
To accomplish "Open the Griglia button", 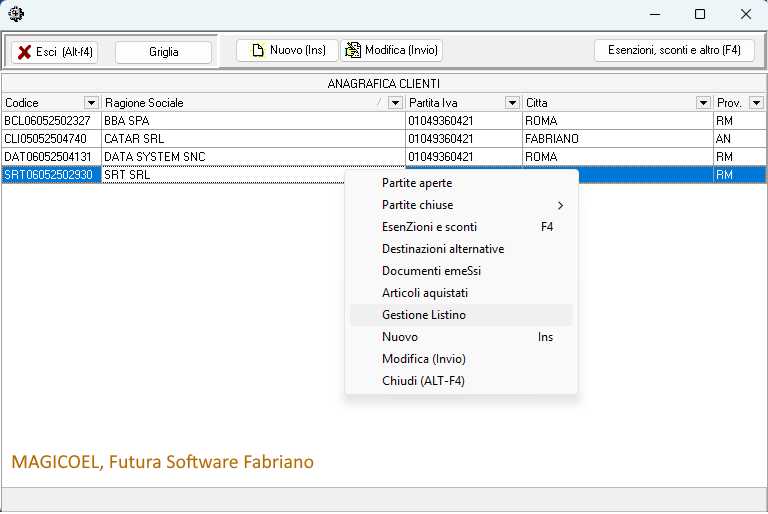I will click(x=164, y=52).
